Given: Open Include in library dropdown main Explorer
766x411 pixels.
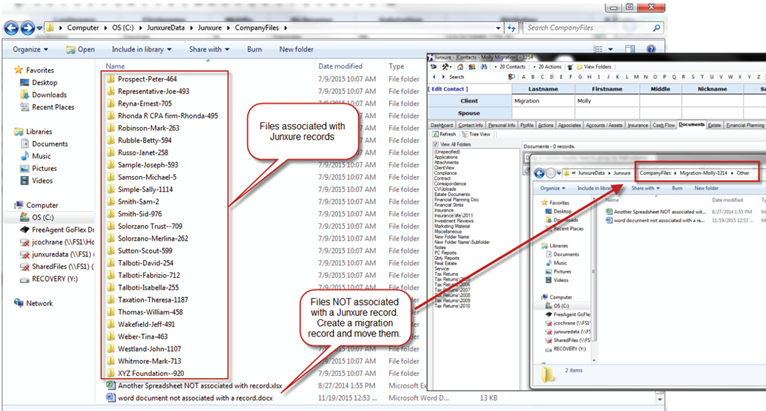Looking at the screenshot, I should 142,49.
